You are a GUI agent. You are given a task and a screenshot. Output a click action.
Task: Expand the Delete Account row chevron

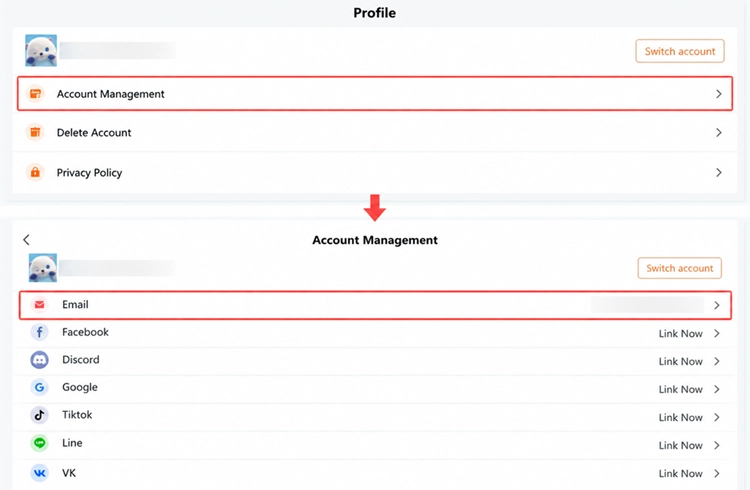tap(718, 133)
